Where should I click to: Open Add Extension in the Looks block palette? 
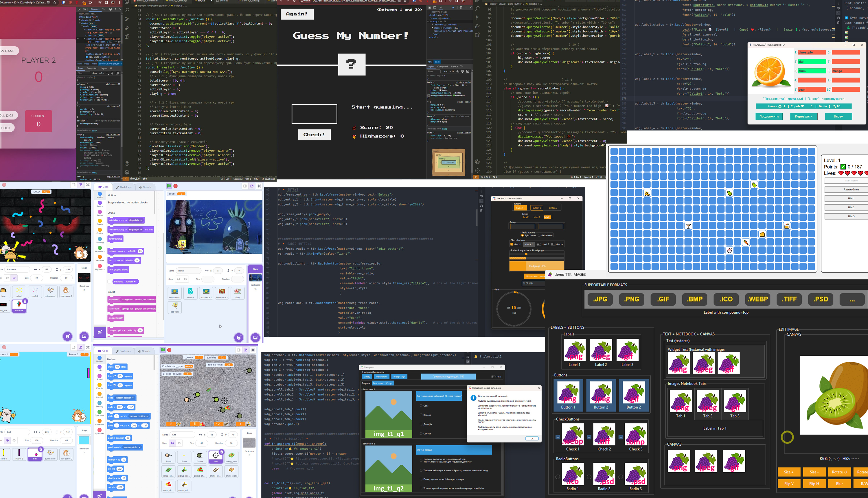pos(100,332)
